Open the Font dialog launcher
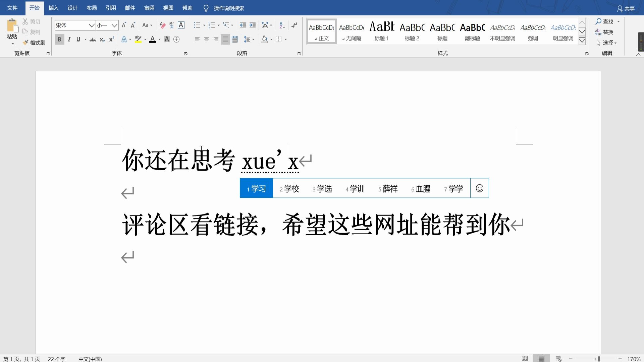 (186, 54)
